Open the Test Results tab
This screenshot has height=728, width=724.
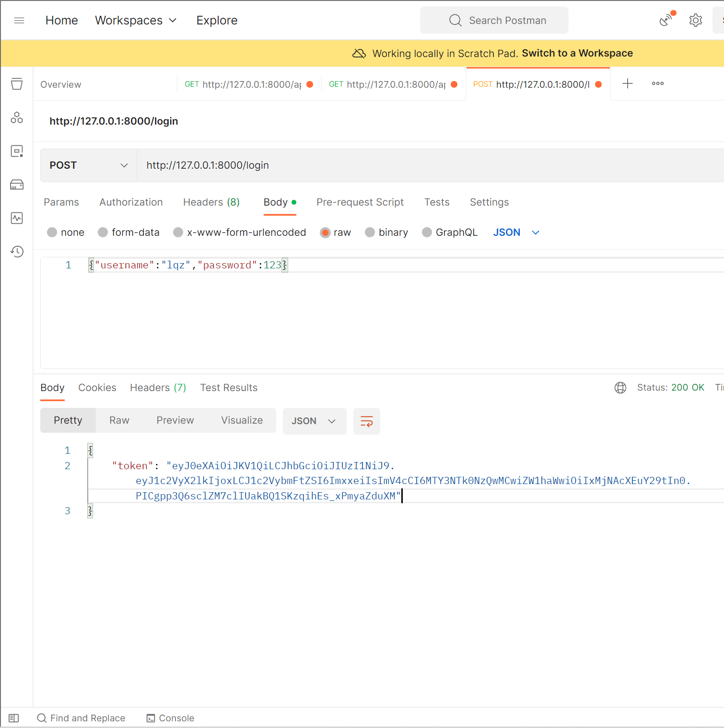coord(229,388)
